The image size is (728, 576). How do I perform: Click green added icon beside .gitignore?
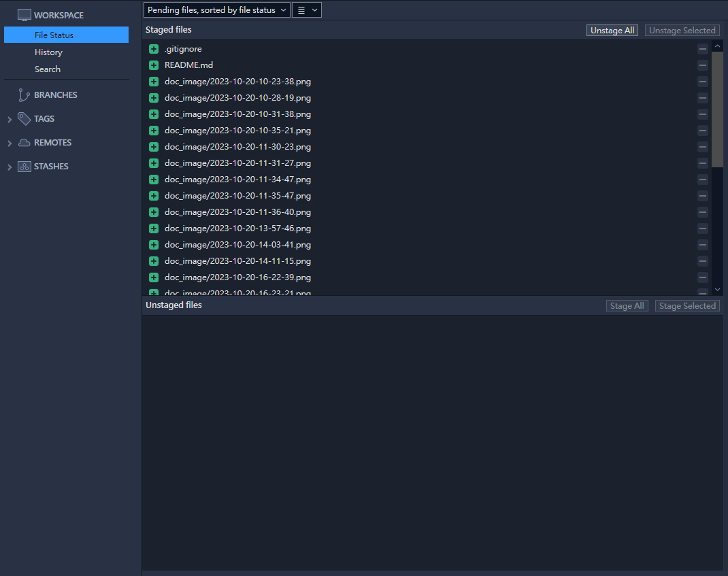[154, 49]
